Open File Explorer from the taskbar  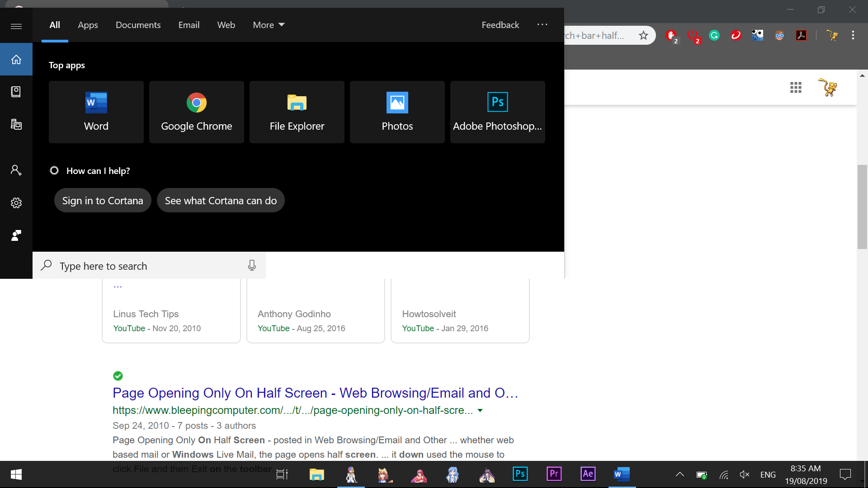[x=317, y=474]
